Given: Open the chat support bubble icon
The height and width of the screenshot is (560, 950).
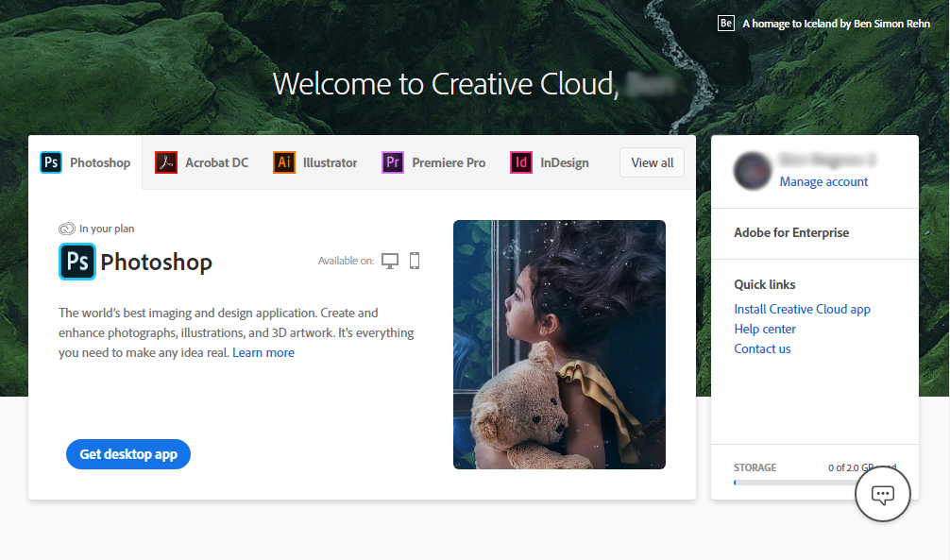Looking at the screenshot, I should click(x=883, y=495).
